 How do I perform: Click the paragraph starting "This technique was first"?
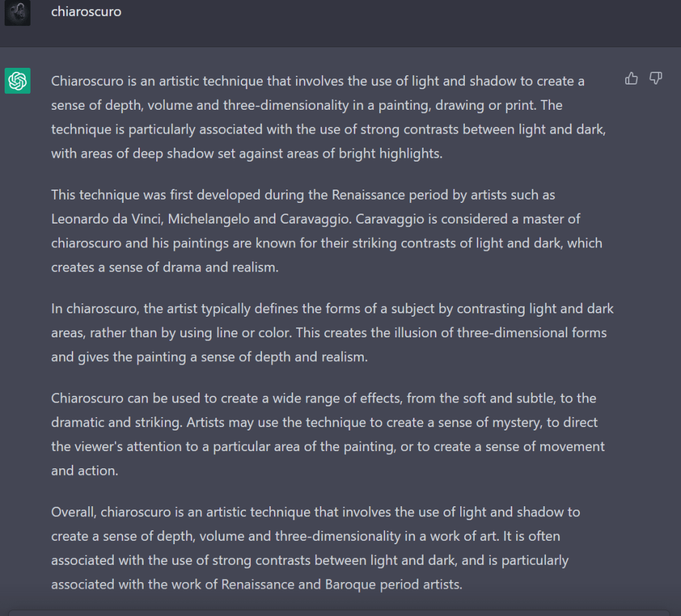click(327, 231)
